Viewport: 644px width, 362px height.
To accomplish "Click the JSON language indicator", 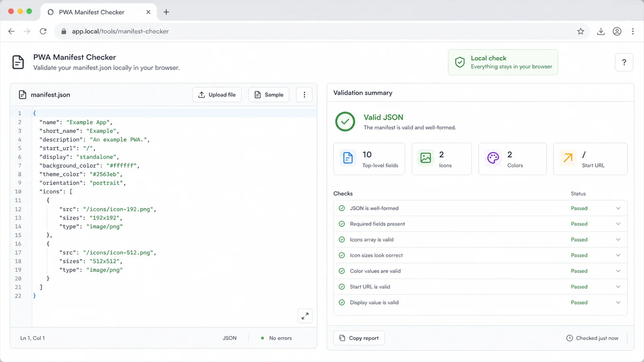I will [x=230, y=338].
